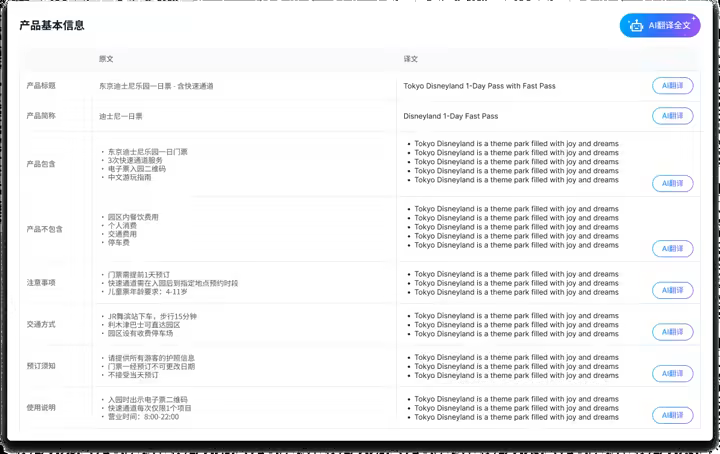The height and width of the screenshot is (454, 720).
Task: Click the AI翻译全文 button
Action: (660, 25)
